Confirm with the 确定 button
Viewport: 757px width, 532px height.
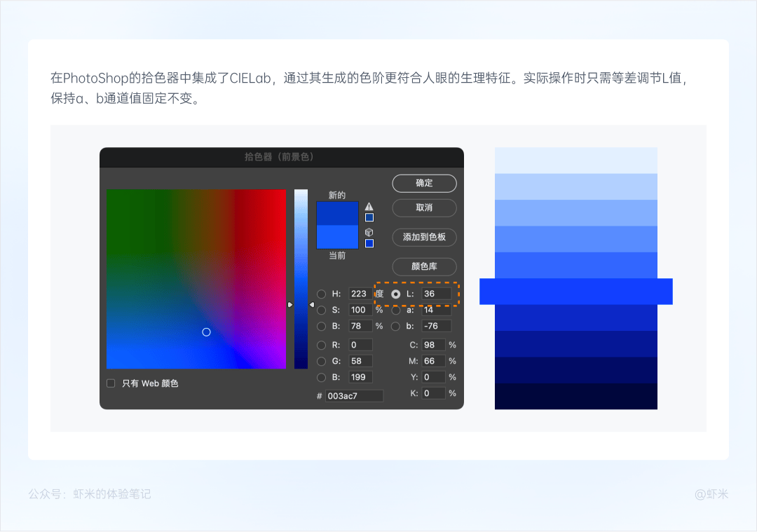pyautogui.click(x=424, y=183)
